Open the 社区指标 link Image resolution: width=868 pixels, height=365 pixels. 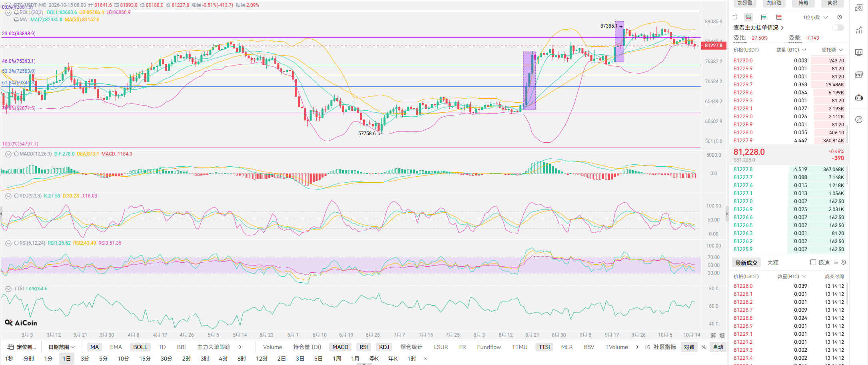point(661,347)
